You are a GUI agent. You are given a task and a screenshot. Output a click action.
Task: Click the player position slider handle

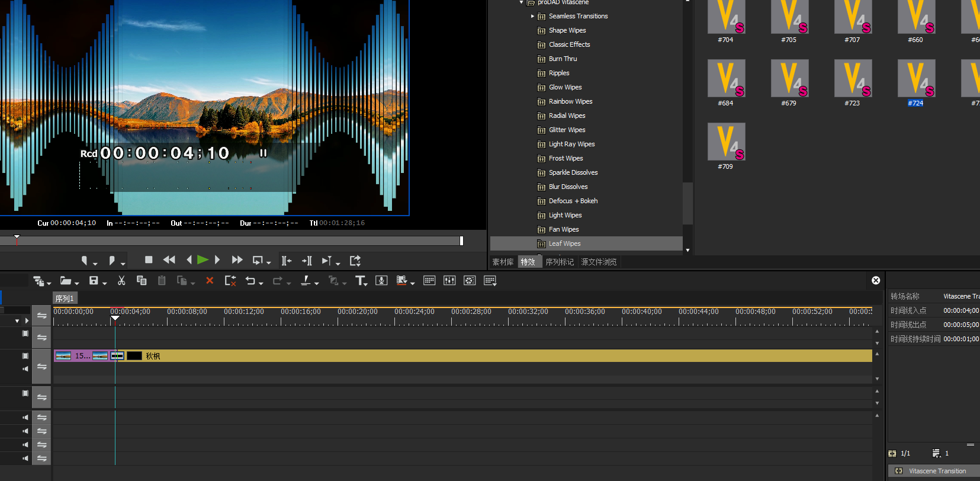click(17, 240)
